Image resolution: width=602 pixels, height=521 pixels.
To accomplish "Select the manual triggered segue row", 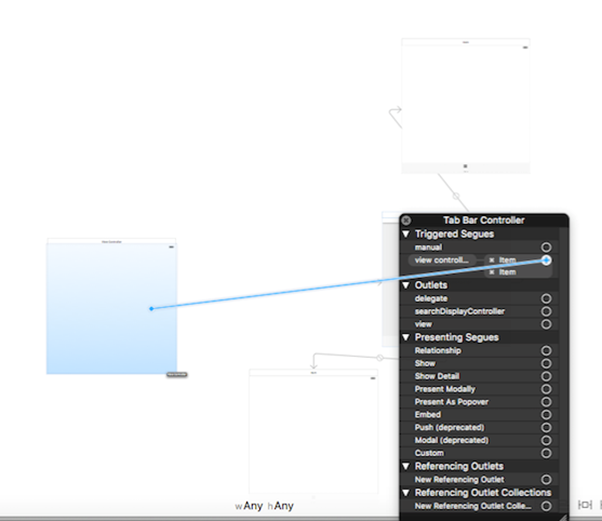I will tap(479, 247).
